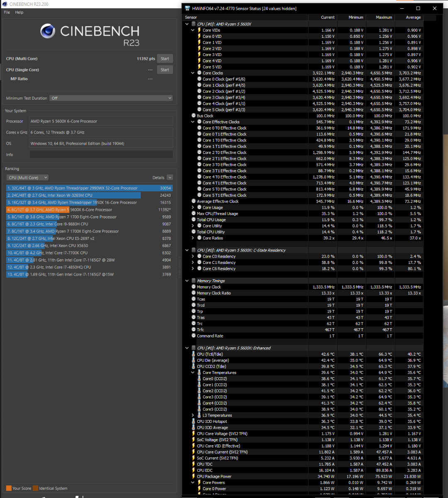Viewport: 448px width, 498px height.
Task: Collapse the C-State Residency group
Action: coord(187,250)
